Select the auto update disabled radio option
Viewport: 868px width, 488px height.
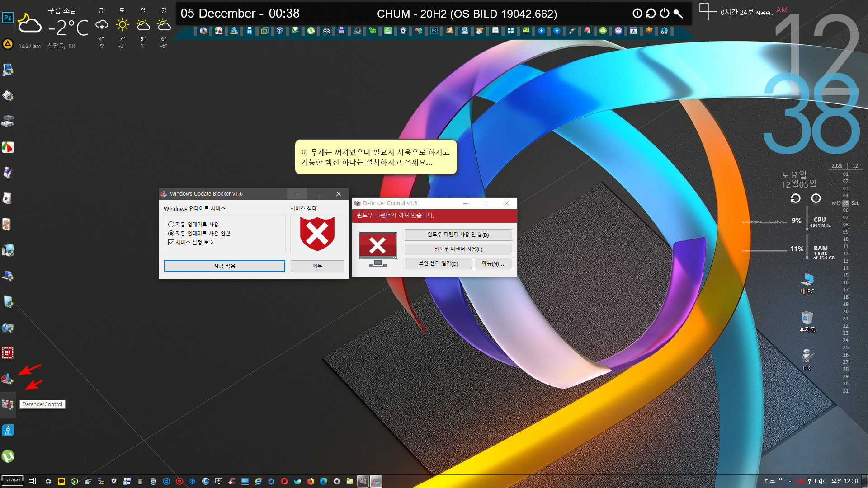[x=199, y=234]
